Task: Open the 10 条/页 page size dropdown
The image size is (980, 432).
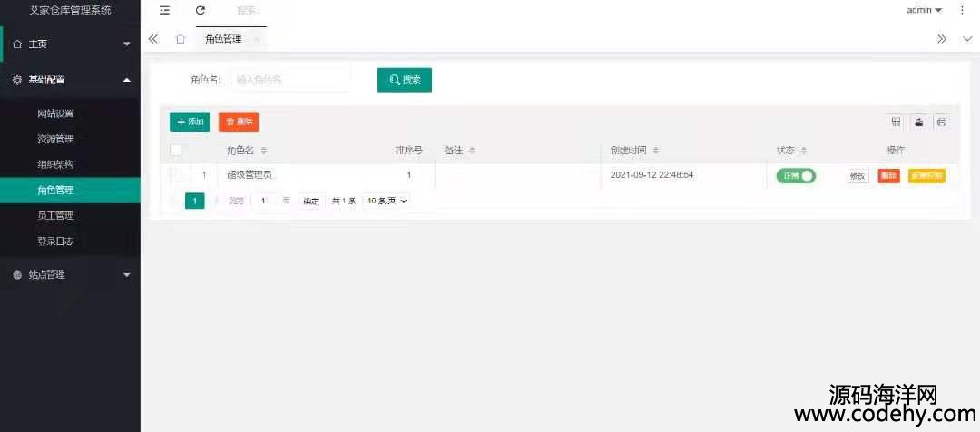Action: (387, 201)
